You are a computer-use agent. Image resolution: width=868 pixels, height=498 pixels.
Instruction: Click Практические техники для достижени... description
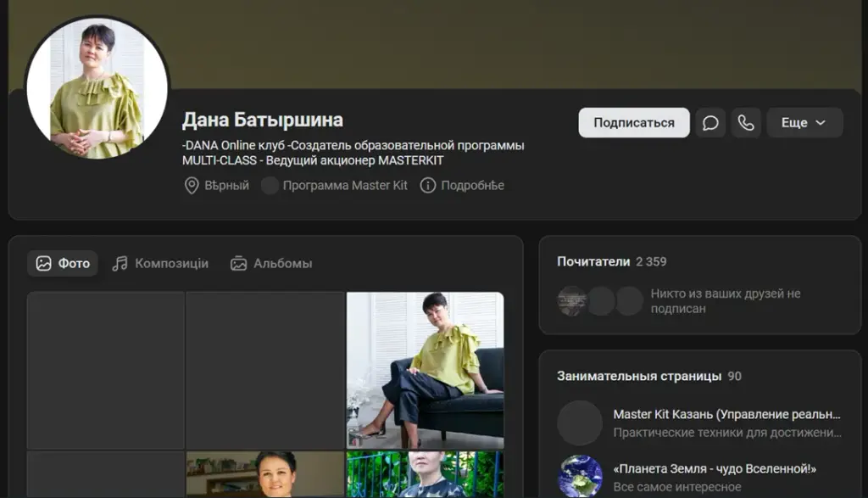726,432
